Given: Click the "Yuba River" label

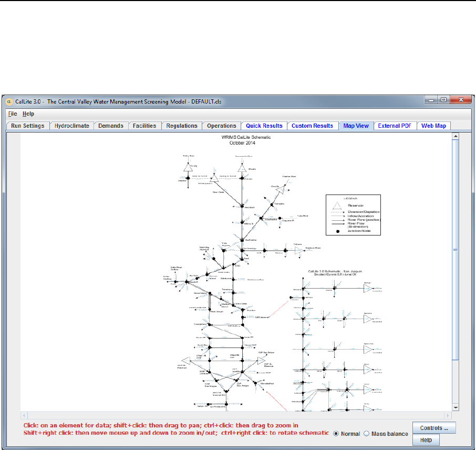Looking at the screenshot, I should 303,216.
